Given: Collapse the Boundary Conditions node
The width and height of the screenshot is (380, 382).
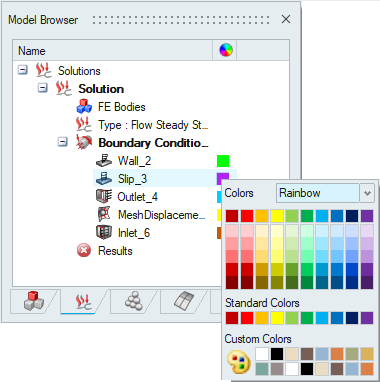Looking at the screenshot, I should [63, 142].
